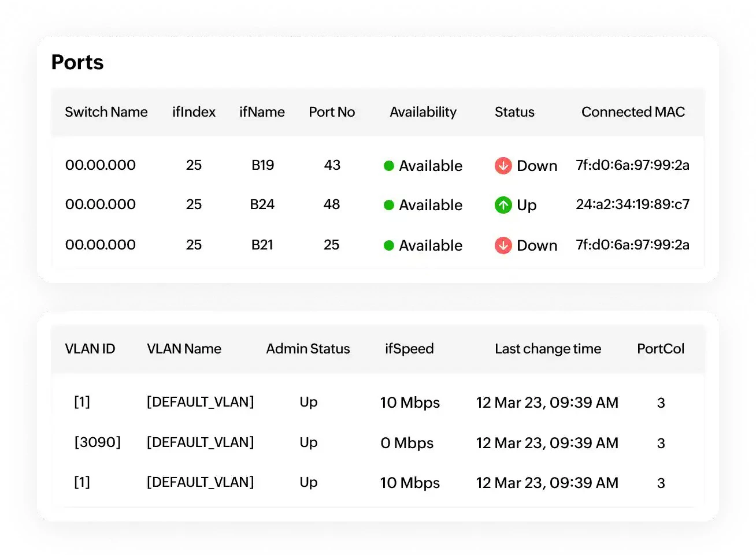Expand the VLAN ID [1] entry
This screenshot has width=756, height=555.
tap(81, 403)
